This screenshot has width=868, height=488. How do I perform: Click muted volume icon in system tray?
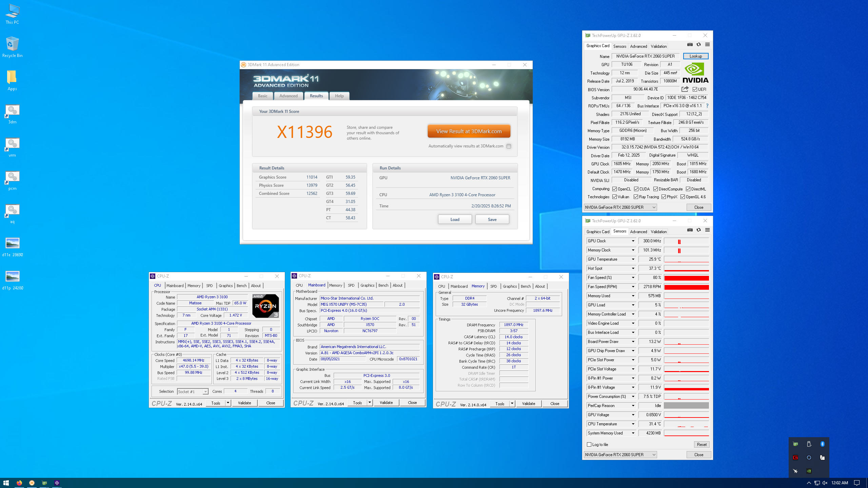tap(825, 483)
